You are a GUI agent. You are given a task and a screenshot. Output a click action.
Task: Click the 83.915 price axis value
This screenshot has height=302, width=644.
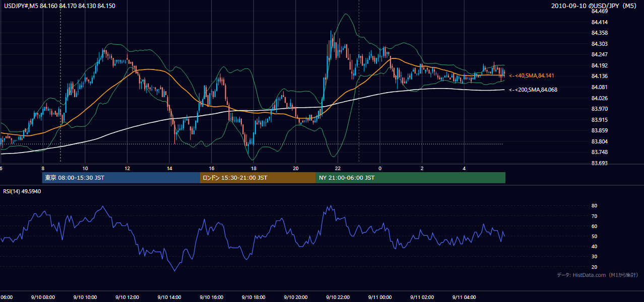coord(599,120)
